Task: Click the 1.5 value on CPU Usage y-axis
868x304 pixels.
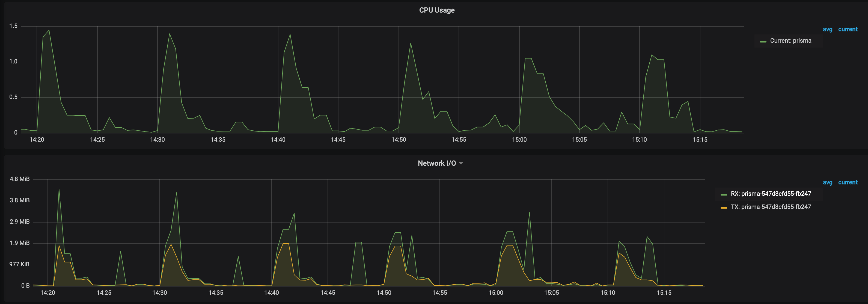Action: tap(13, 26)
